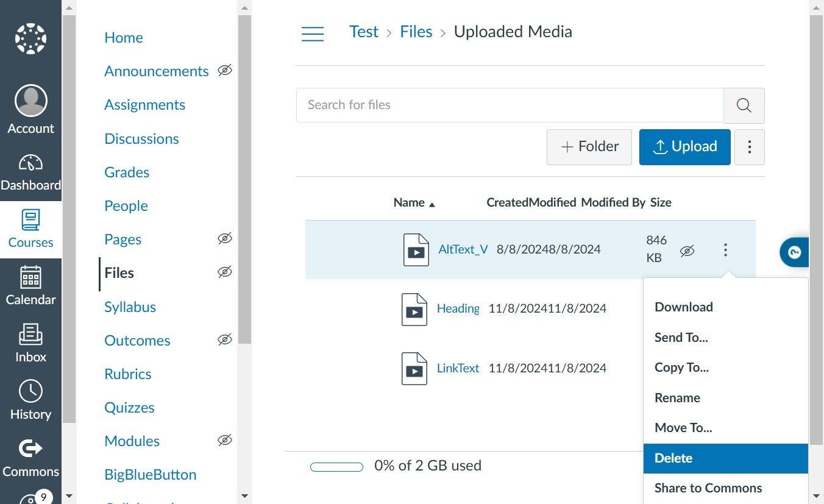Click the eye icon beside Modules
Image resolution: width=824 pixels, height=504 pixels.
click(225, 440)
